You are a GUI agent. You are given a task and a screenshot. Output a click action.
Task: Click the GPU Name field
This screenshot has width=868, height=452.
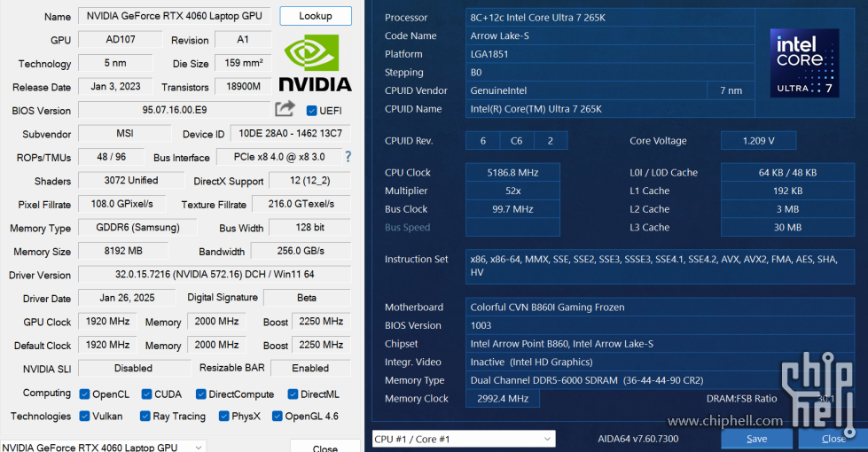(x=175, y=16)
